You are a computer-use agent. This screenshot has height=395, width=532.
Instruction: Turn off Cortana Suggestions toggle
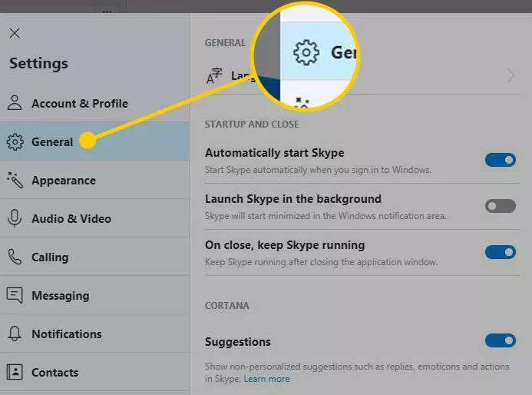click(x=501, y=340)
